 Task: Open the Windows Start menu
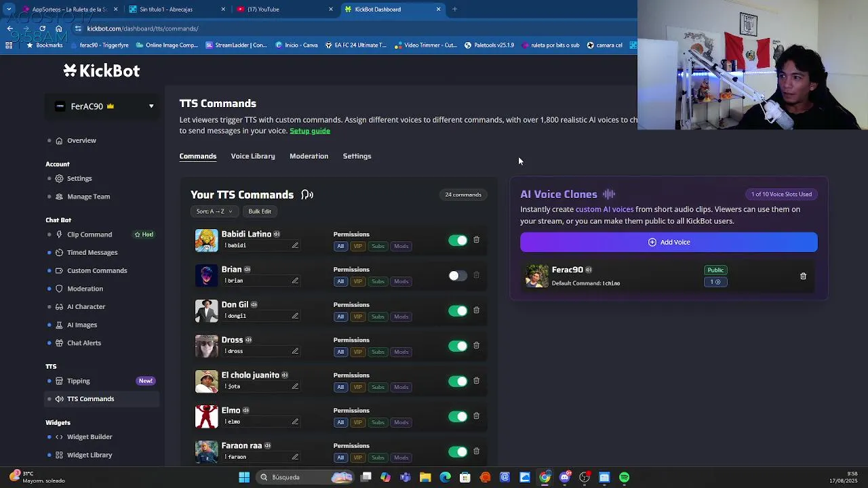point(244,477)
